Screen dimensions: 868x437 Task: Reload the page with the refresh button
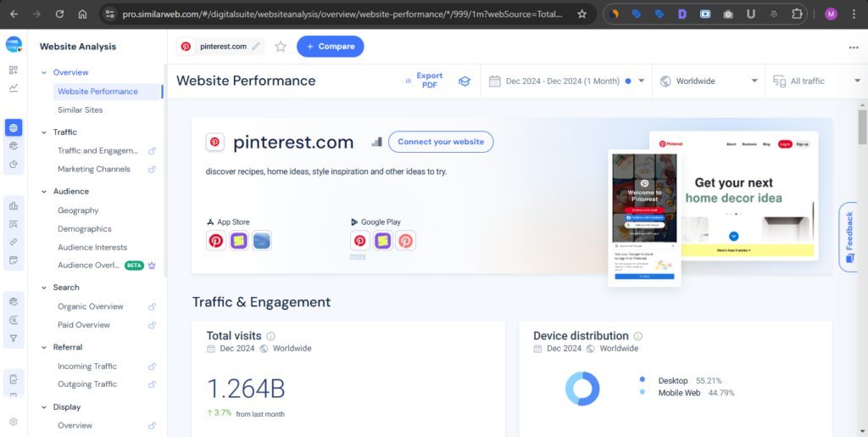[60, 14]
